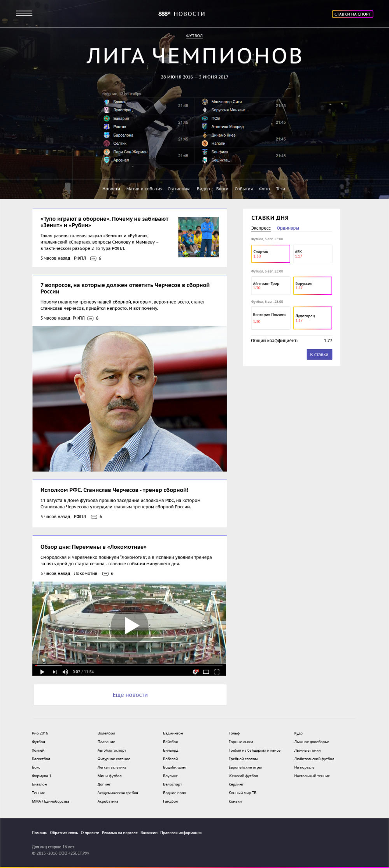Screen dimensions: 389x868
Task: Click the Ставки на спорт button
Action: pyautogui.click(x=352, y=14)
